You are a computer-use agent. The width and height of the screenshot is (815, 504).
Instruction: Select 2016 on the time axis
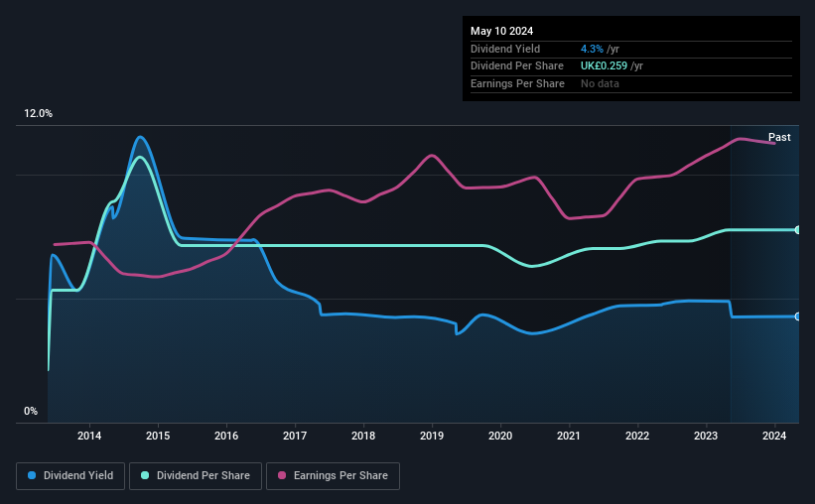click(226, 436)
